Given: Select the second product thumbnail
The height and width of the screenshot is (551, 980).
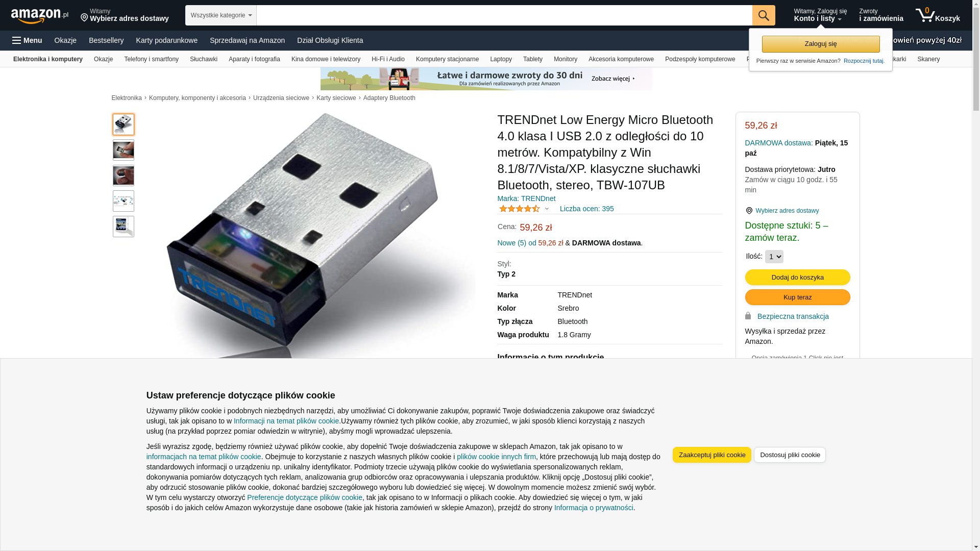Looking at the screenshot, I should point(124,150).
